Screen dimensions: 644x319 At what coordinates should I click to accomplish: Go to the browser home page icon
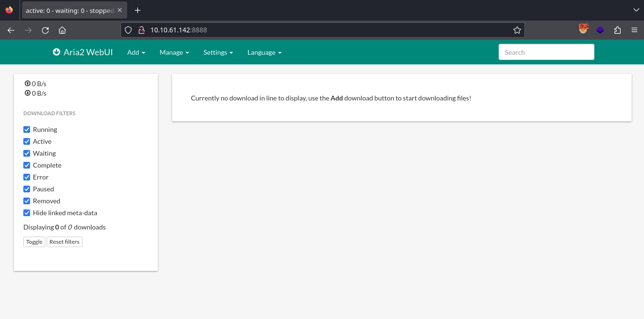point(62,30)
